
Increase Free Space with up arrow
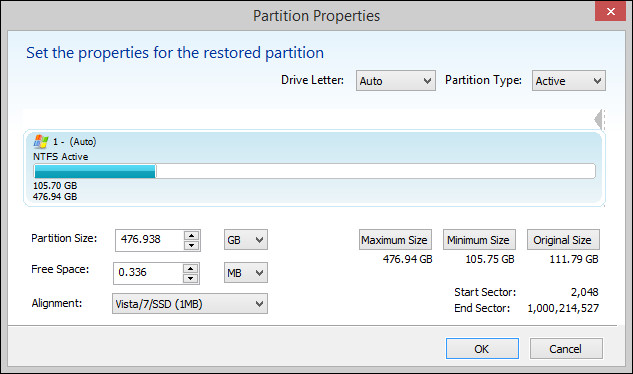(x=190, y=269)
